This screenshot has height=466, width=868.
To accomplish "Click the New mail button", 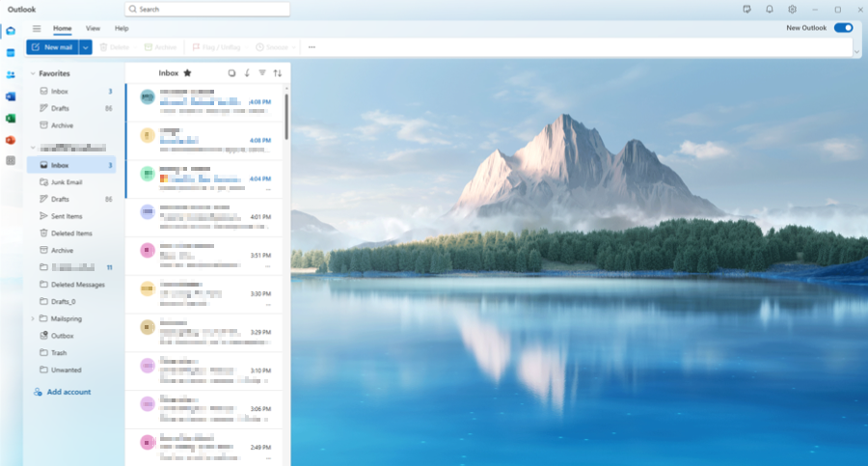I will click(52, 46).
